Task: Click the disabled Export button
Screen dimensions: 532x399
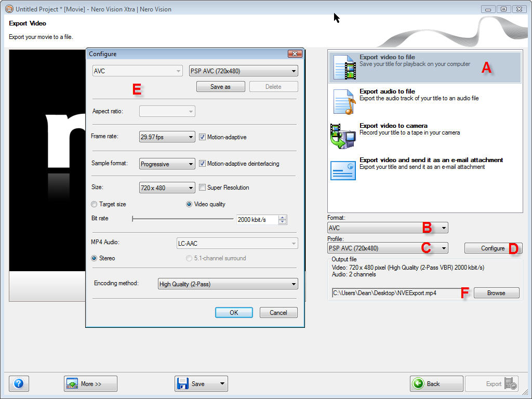Action: coord(491,384)
